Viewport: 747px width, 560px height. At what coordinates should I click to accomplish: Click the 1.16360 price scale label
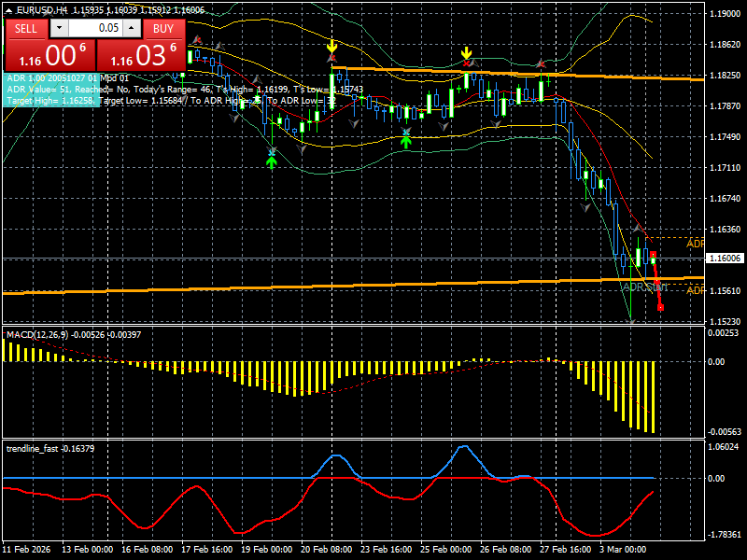tap(726, 230)
